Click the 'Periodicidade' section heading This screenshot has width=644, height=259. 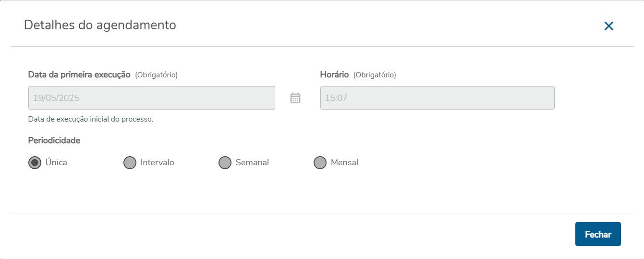[x=54, y=140]
